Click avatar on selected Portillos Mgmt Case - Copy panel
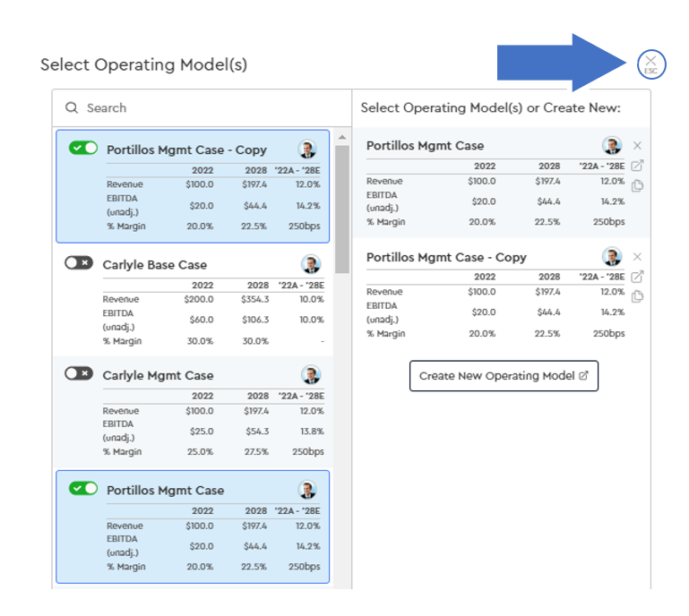 (x=612, y=256)
